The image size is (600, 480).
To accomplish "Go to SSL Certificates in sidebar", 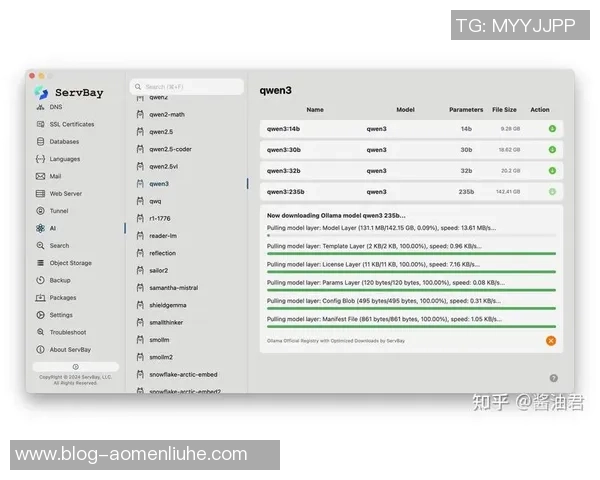I will [x=71, y=124].
